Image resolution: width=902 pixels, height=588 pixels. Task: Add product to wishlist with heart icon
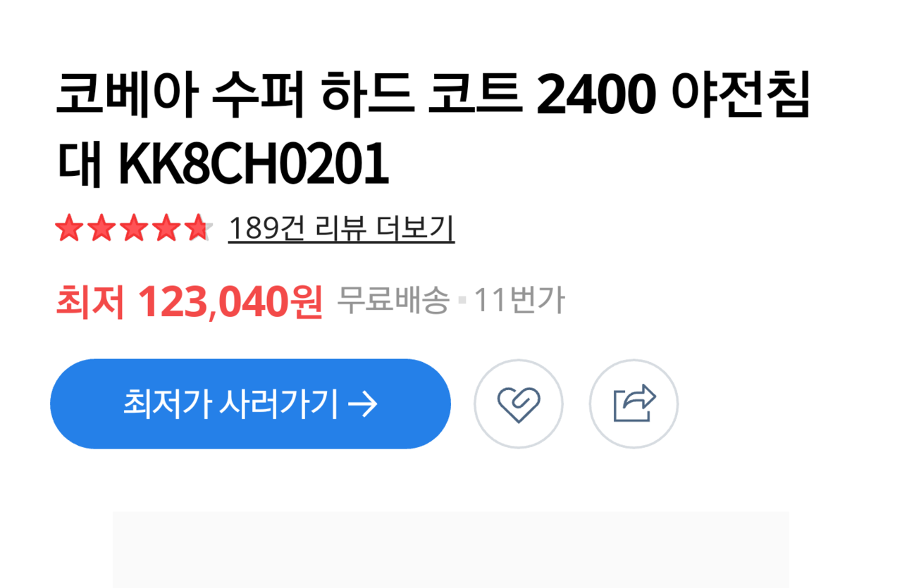pyautogui.click(x=518, y=404)
